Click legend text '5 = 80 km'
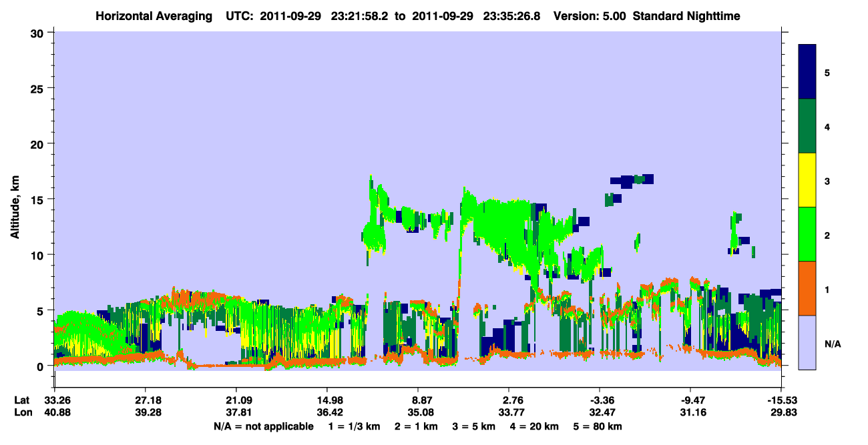This screenshot has height=445, width=868. coord(598,426)
